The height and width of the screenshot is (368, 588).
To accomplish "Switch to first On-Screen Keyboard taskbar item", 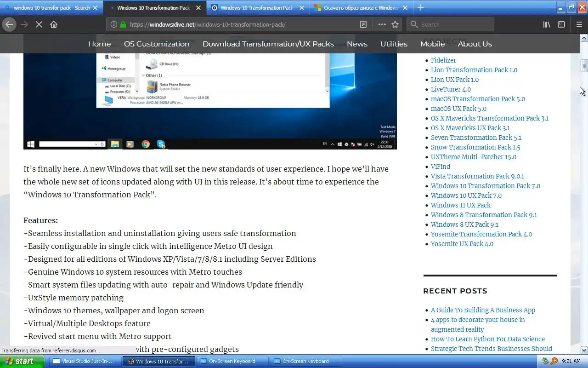I will point(232,361).
